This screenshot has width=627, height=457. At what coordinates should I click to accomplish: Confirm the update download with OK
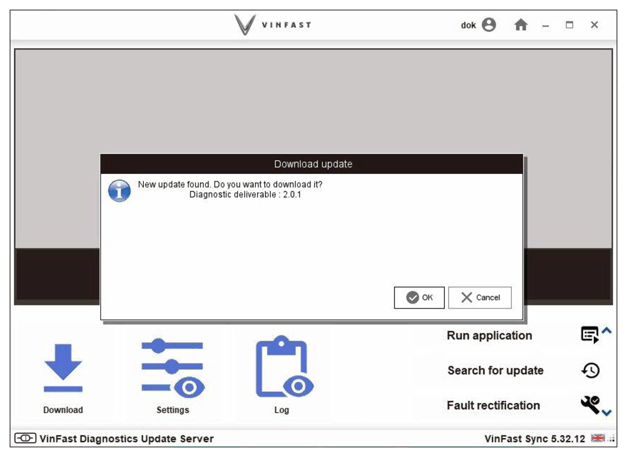pos(419,297)
